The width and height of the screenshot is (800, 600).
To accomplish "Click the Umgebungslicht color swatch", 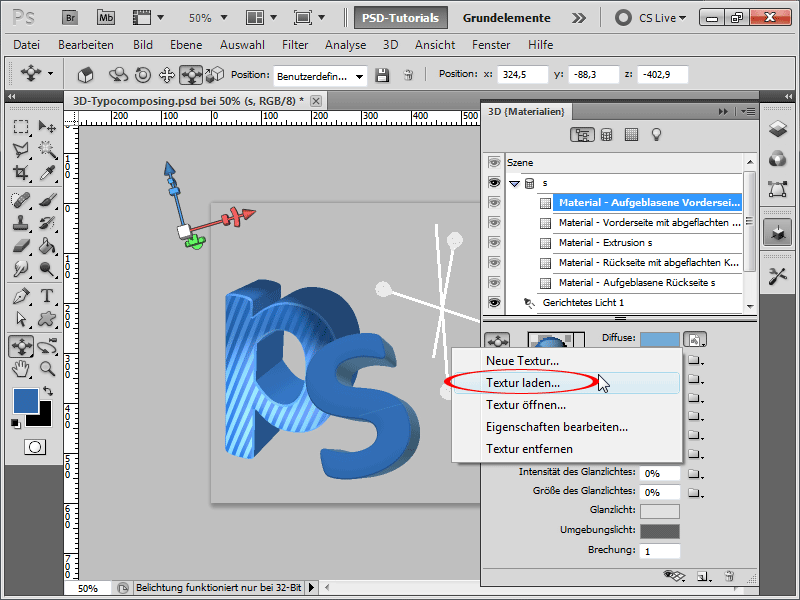I will pos(660,531).
